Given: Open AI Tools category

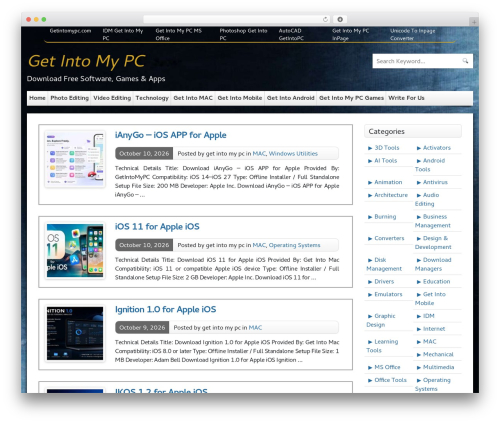Looking at the screenshot, I should tap(386, 161).
